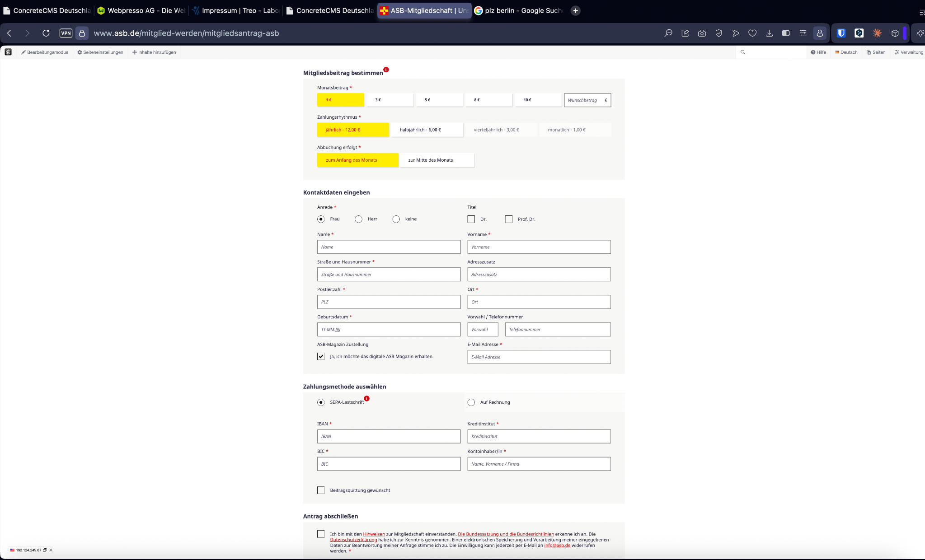Click the IBAN input field
The width and height of the screenshot is (925, 560).
(389, 436)
